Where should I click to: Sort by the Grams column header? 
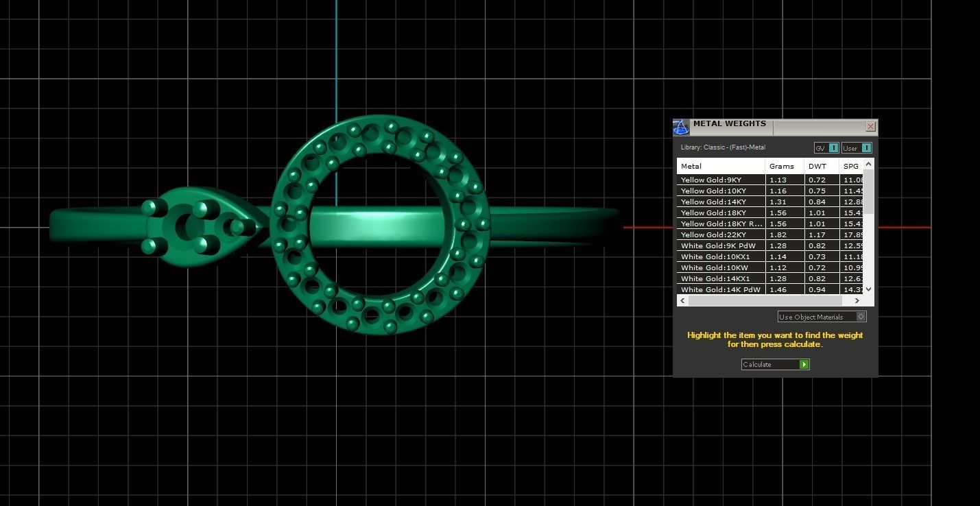[785, 166]
